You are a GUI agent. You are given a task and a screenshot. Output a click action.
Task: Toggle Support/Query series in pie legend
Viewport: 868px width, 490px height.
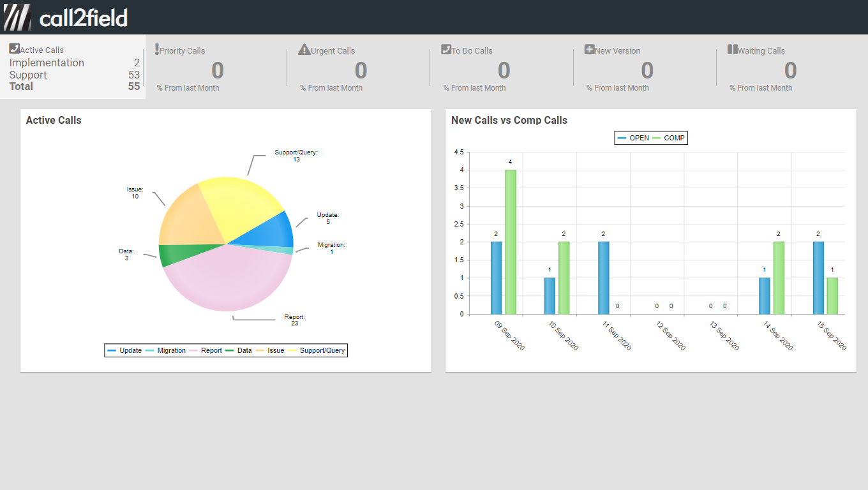[x=317, y=350]
